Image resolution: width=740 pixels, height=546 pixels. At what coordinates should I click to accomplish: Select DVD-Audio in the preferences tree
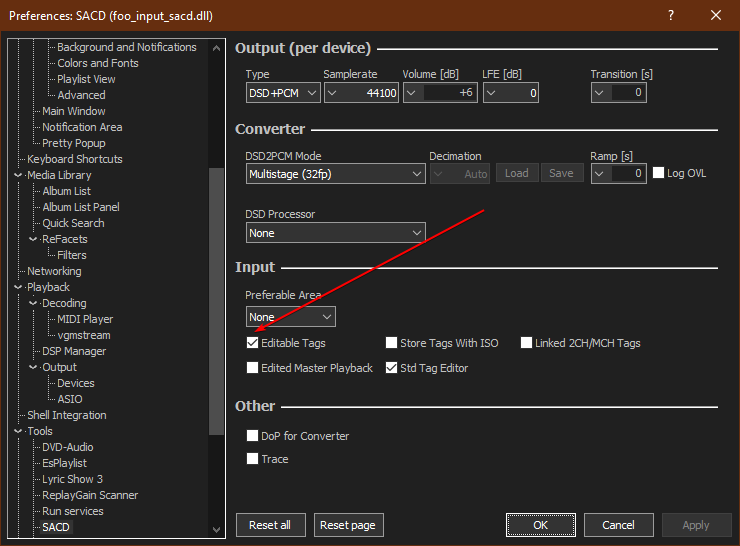(x=67, y=447)
